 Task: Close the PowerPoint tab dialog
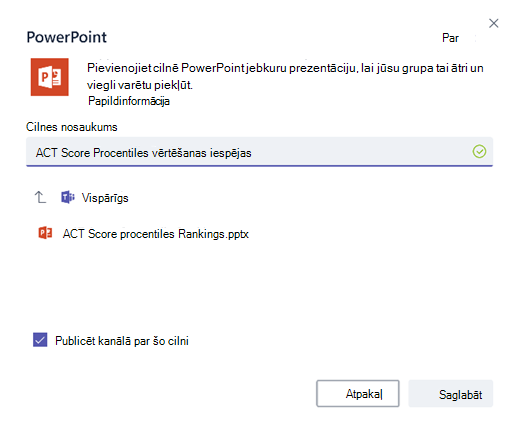(493, 23)
